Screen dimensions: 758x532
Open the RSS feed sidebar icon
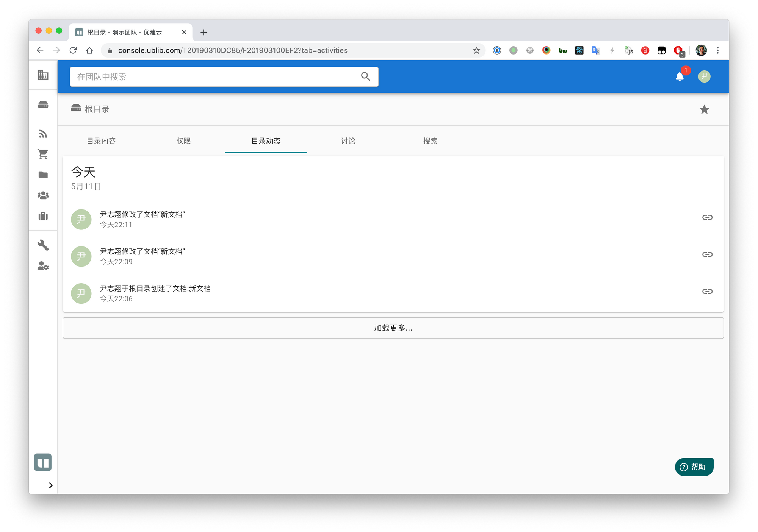pos(43,134)
